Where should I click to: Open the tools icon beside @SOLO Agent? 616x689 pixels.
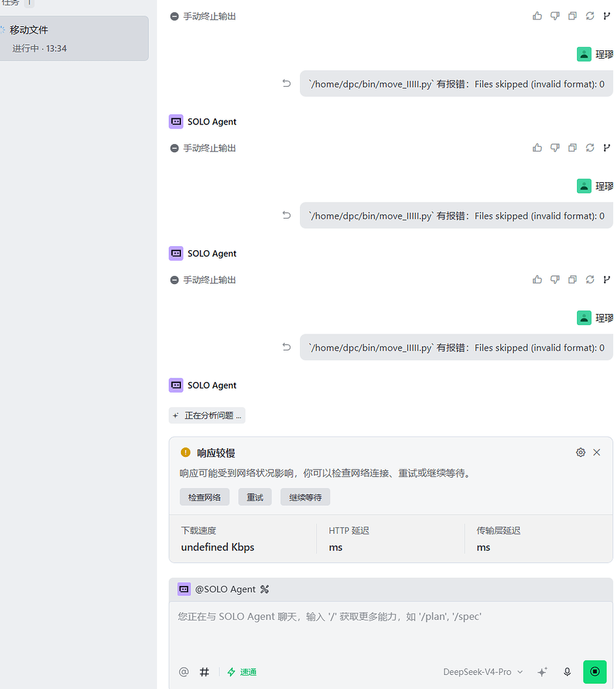click(x=264, y=589)
